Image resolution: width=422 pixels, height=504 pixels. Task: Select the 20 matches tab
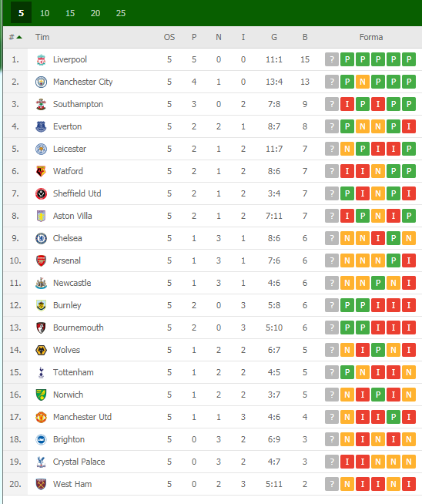click(95, 13)
